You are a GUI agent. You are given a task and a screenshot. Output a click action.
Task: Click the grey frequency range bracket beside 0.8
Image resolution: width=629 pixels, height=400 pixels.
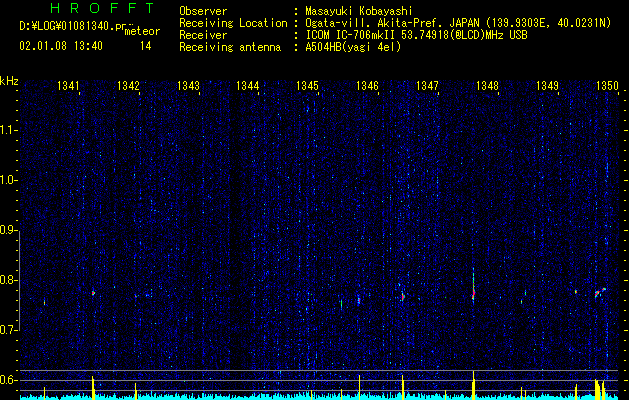20,279
